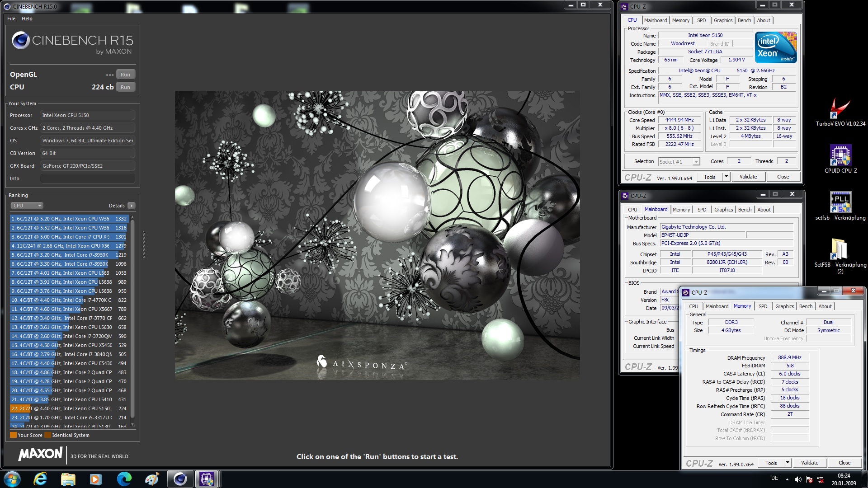Show hidden tray icons arrow

787,479
